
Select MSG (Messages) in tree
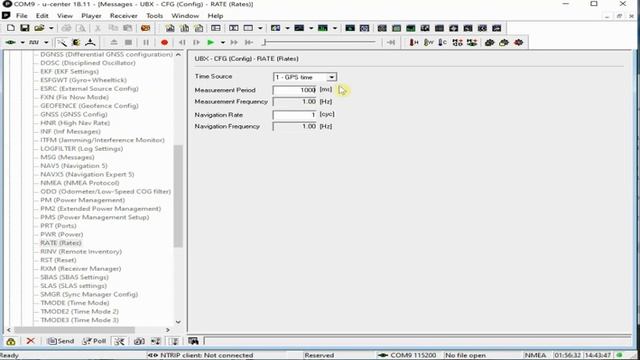pos(67,157)
